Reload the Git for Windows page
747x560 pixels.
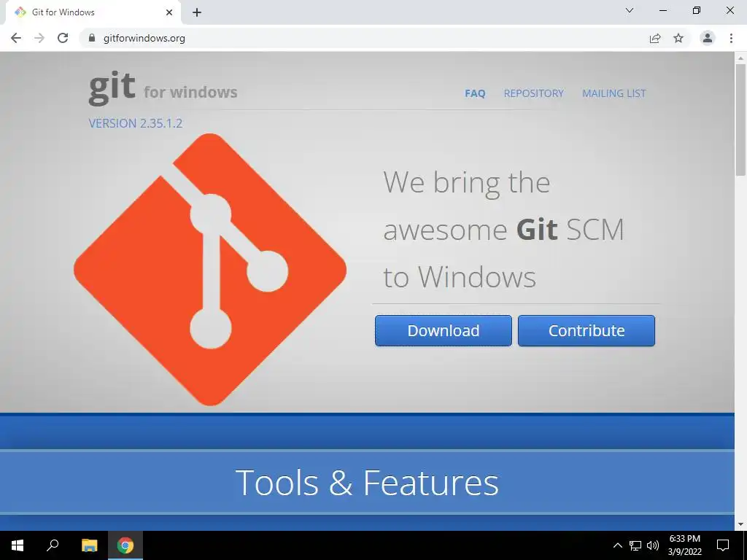pos(63,38)
